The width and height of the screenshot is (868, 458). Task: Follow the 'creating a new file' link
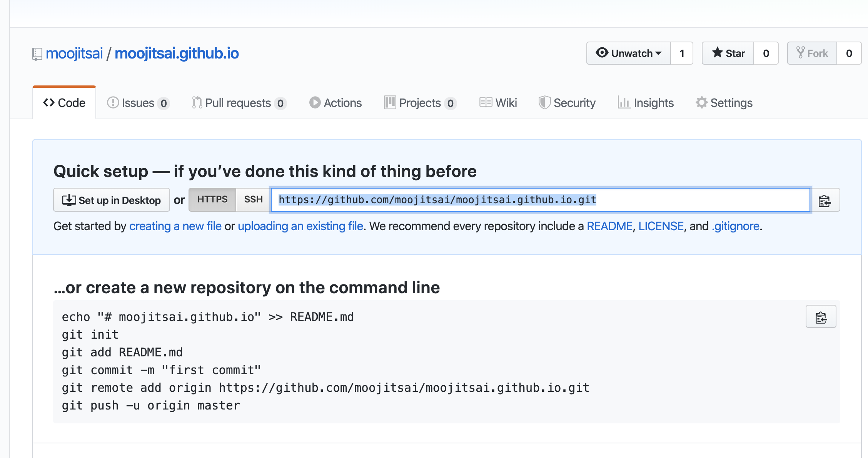pyautogui.click(x=175, y=226)
